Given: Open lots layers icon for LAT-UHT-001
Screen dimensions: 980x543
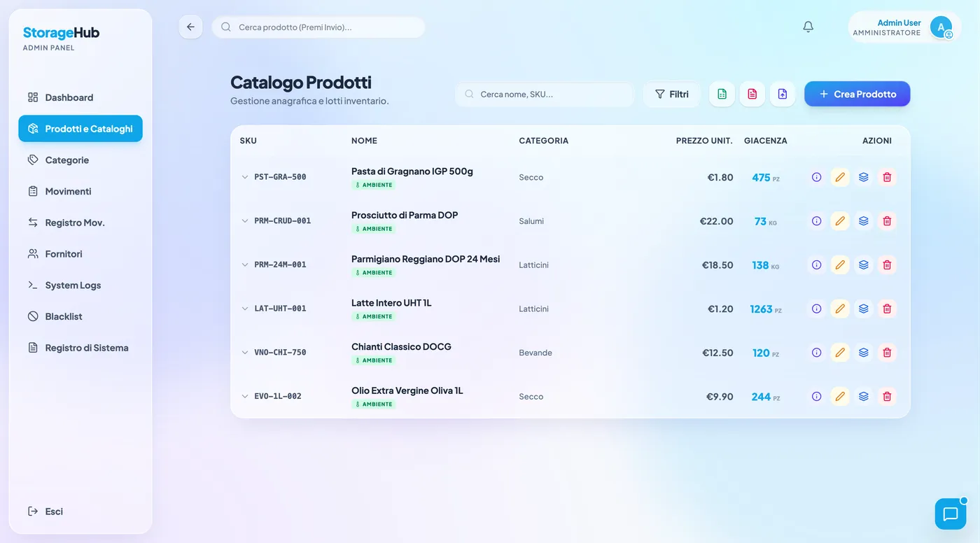Looking at the screenshot, I should 863,309.
